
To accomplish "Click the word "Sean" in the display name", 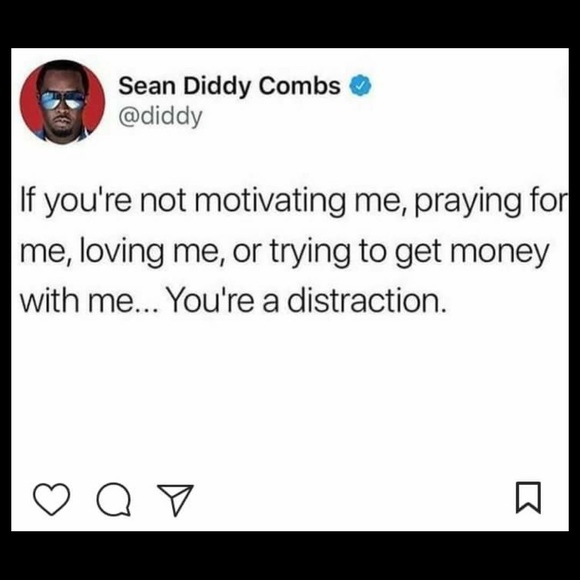I will [147, 86].
